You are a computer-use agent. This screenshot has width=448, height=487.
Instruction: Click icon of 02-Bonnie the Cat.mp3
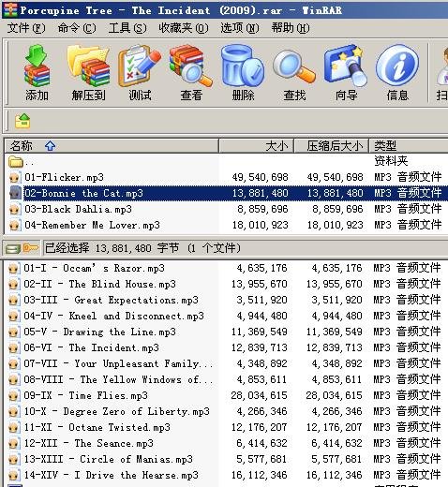point(15,193)
